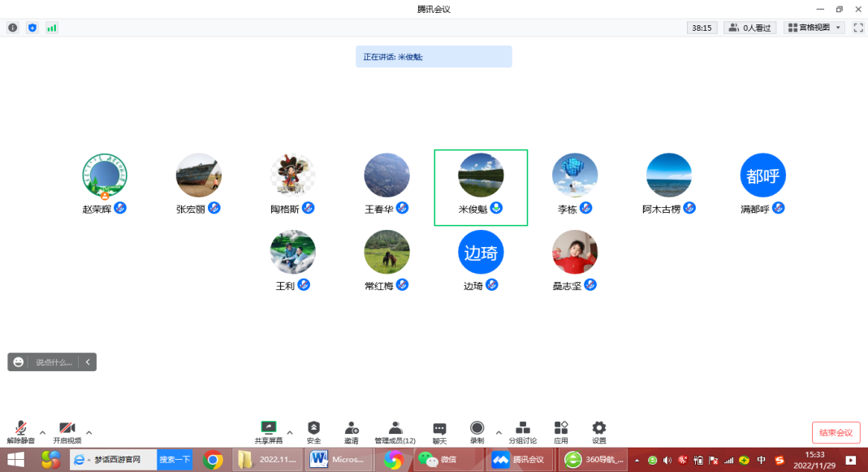
Task: Toggle 解除静音 microphone unmute
Action: (21, 431)
